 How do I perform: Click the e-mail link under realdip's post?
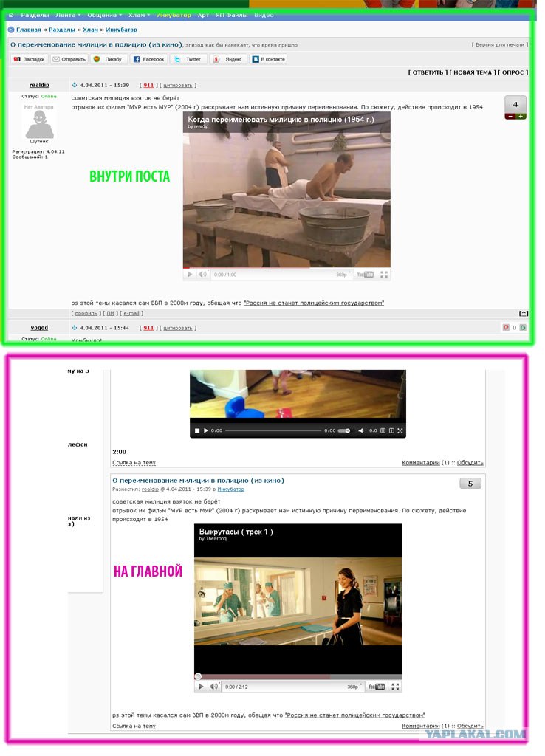coord(131,313)
